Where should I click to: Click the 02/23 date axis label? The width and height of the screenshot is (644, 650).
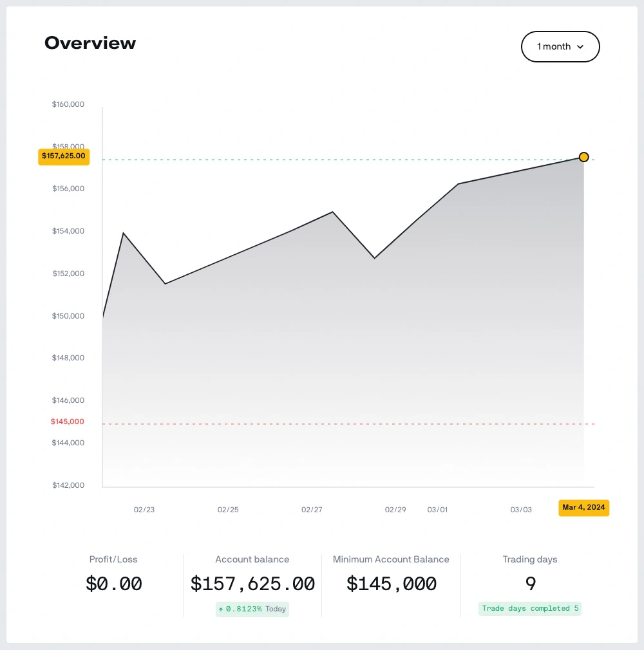click(144, 510)
